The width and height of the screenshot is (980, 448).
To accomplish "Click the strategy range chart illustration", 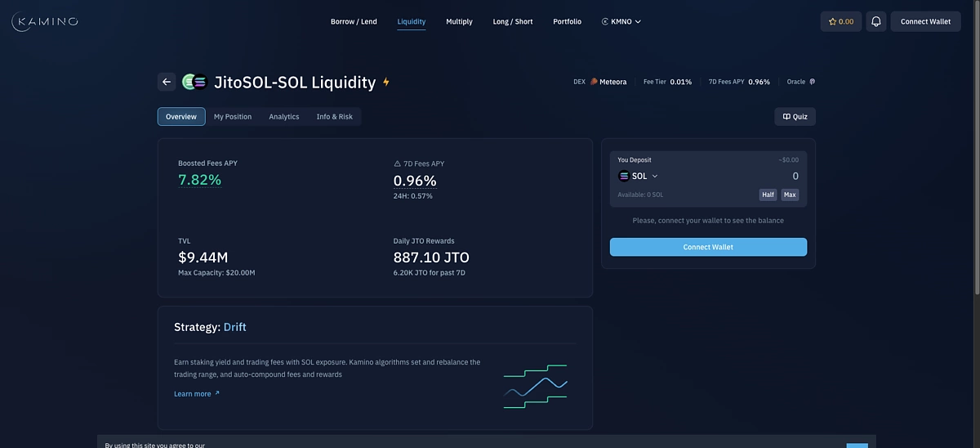I will (x=536, y=386).
